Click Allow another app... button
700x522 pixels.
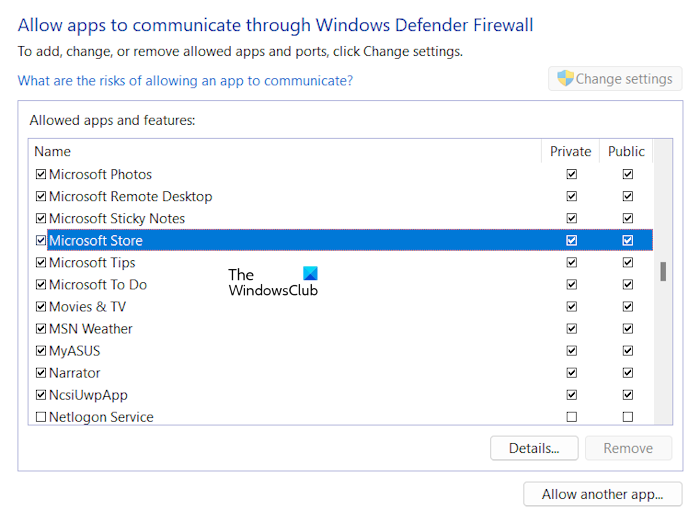coord(602,494)
